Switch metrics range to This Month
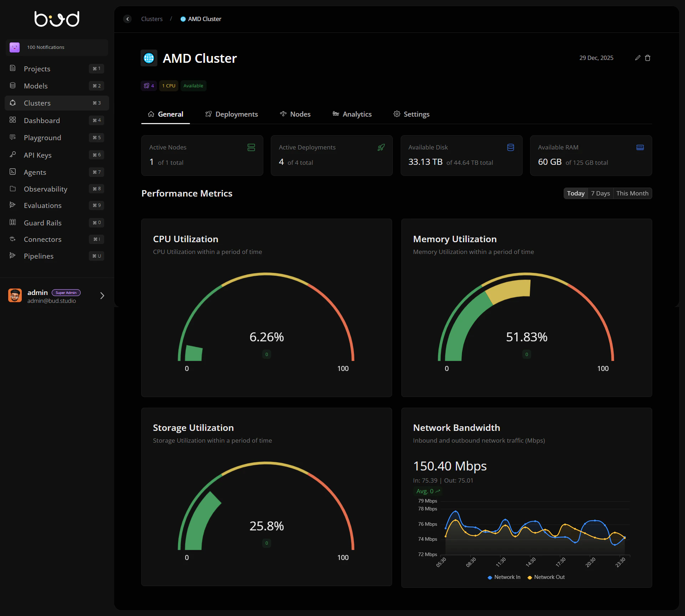This screenshot has width=685, height=616. [632, 193]
